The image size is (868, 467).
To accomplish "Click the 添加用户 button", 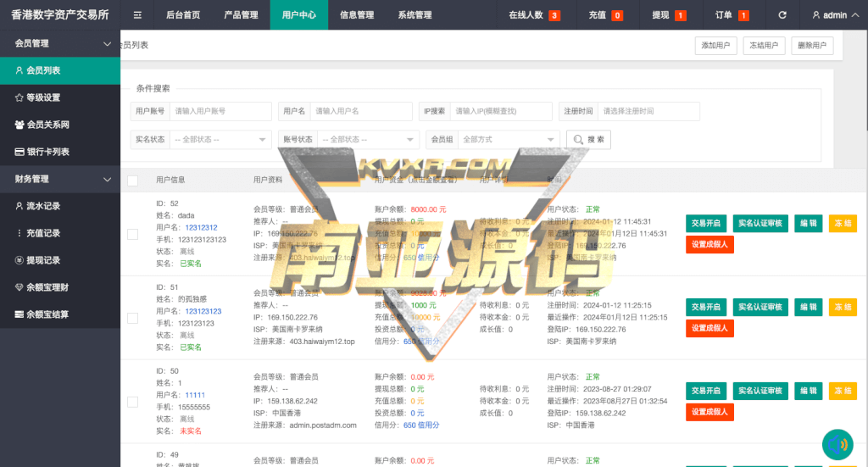I will tap(715, 46).
